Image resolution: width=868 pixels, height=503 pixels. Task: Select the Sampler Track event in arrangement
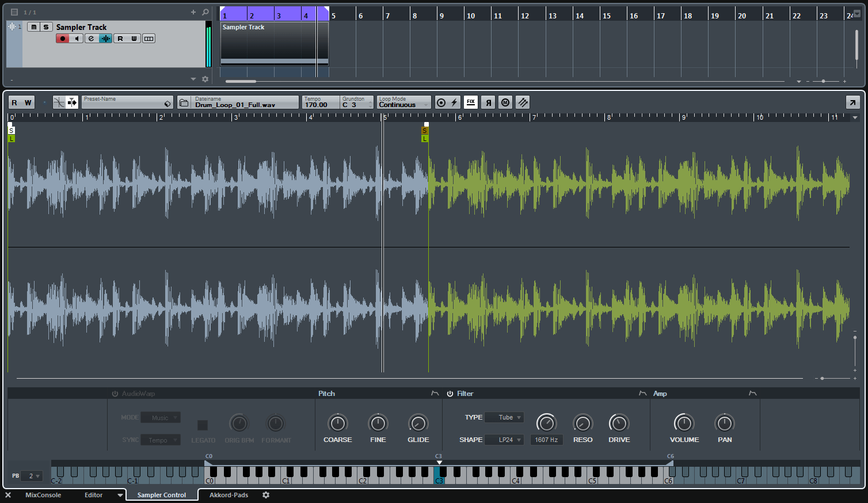pos(275,44)
